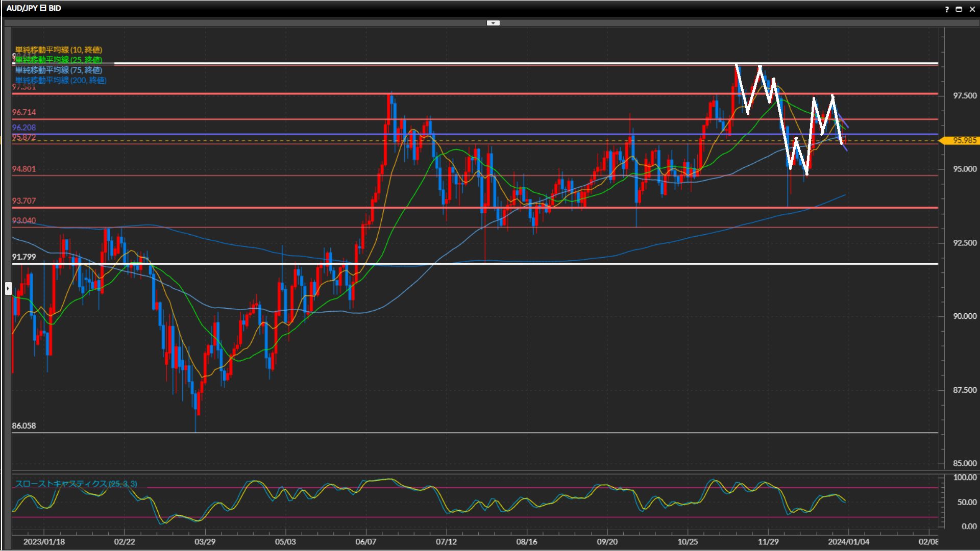Click the AUD/JPY BID window title

[34, 8]
